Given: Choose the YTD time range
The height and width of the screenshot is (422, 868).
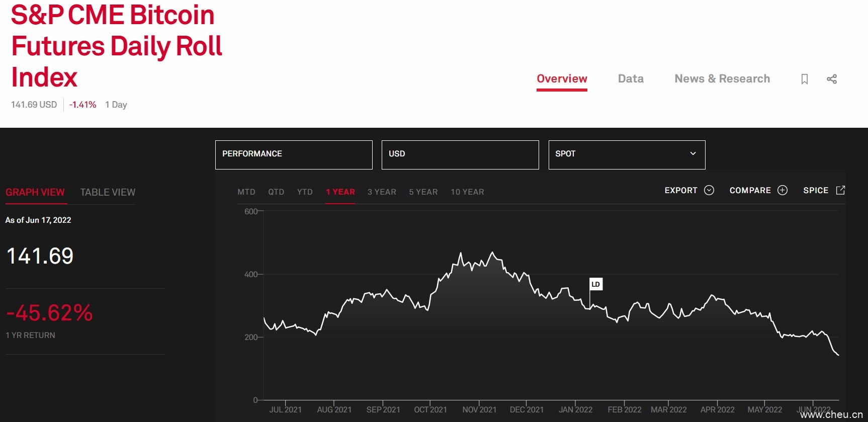Looking at the screenshot, I should tap(305, 192).
